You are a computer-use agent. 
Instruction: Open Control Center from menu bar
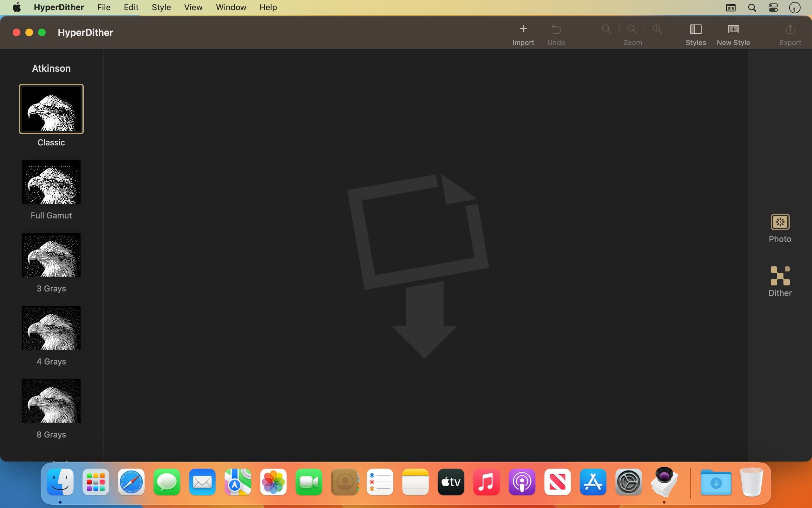(x=773, y=8)
